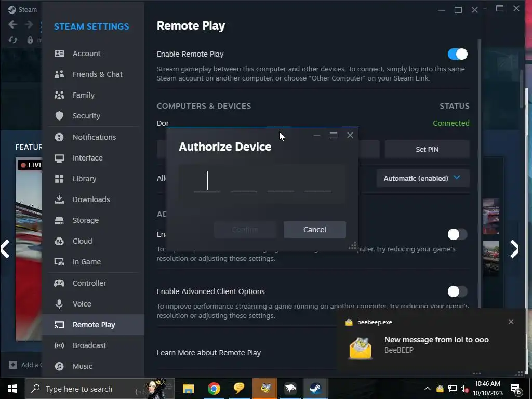532x399 pixels.
Task: Click Cancel in Authorize Device dialog
Action: coord(314,230)
